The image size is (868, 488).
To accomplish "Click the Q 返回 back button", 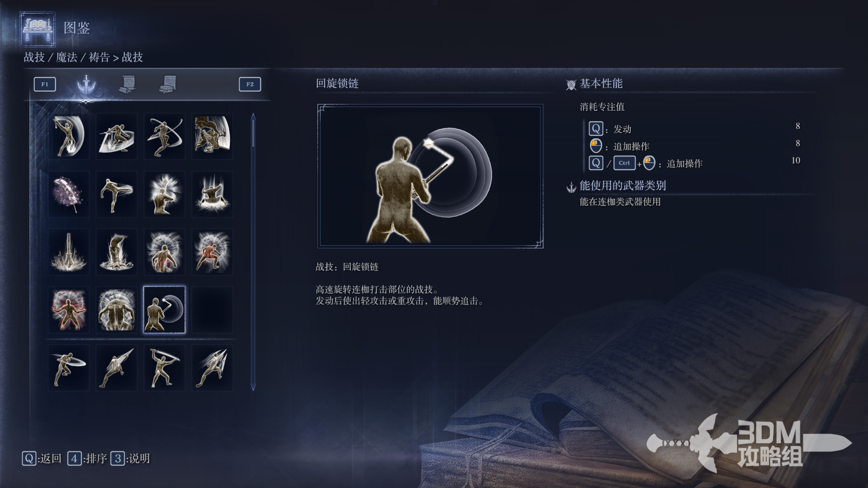I will pos(42,459).
